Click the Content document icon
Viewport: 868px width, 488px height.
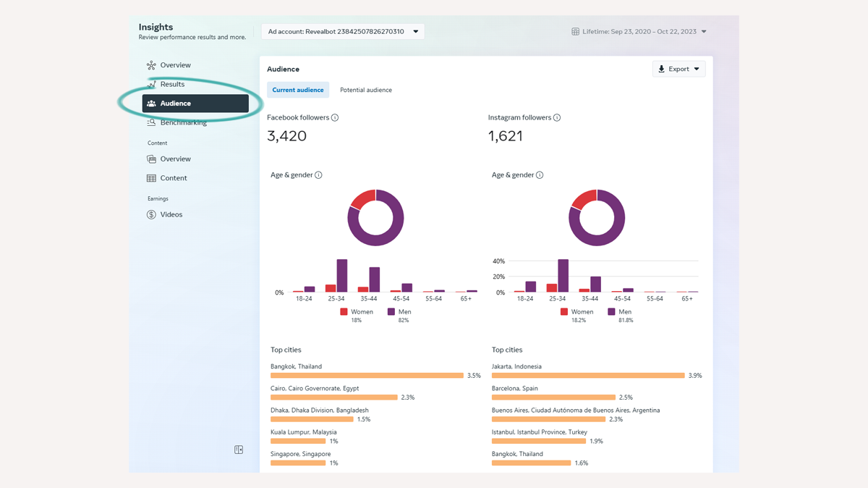pos(151,177)
